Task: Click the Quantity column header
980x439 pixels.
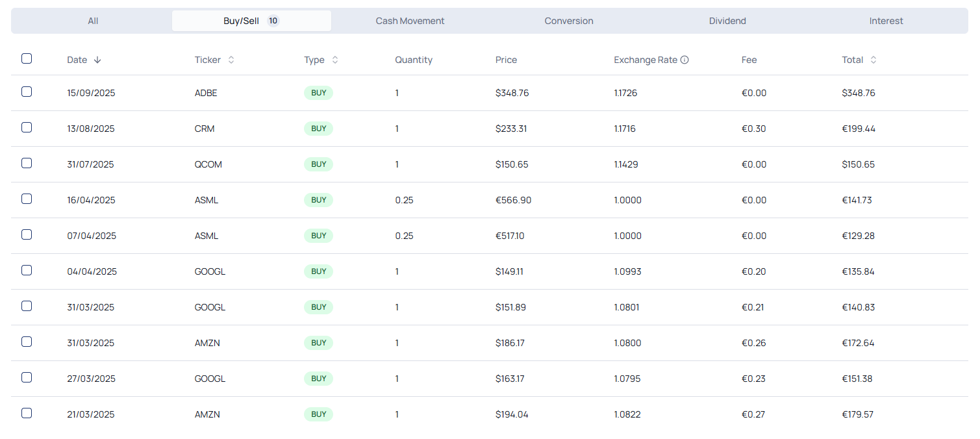Action: [414, 60]
